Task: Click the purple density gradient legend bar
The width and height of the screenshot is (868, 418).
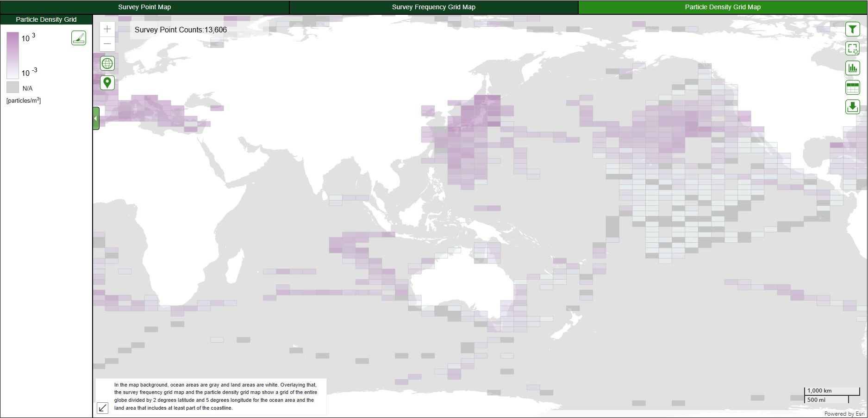Action: pos(12,55)
